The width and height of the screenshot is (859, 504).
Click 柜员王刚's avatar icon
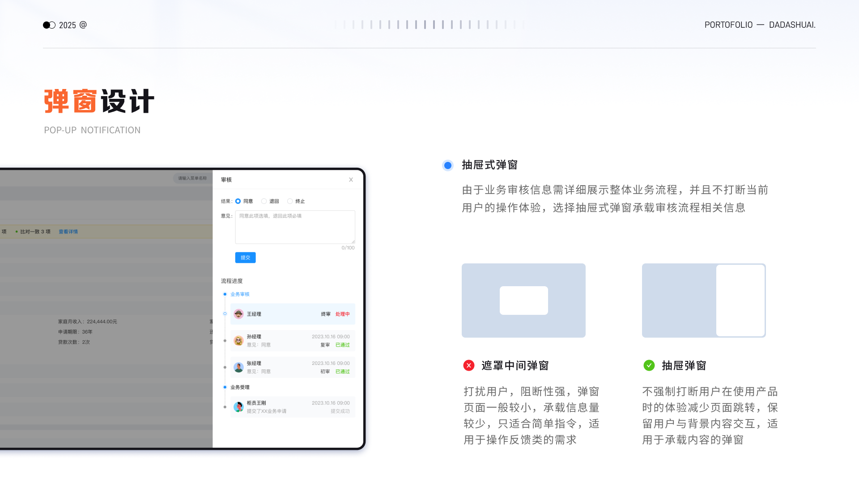[238, 407]
